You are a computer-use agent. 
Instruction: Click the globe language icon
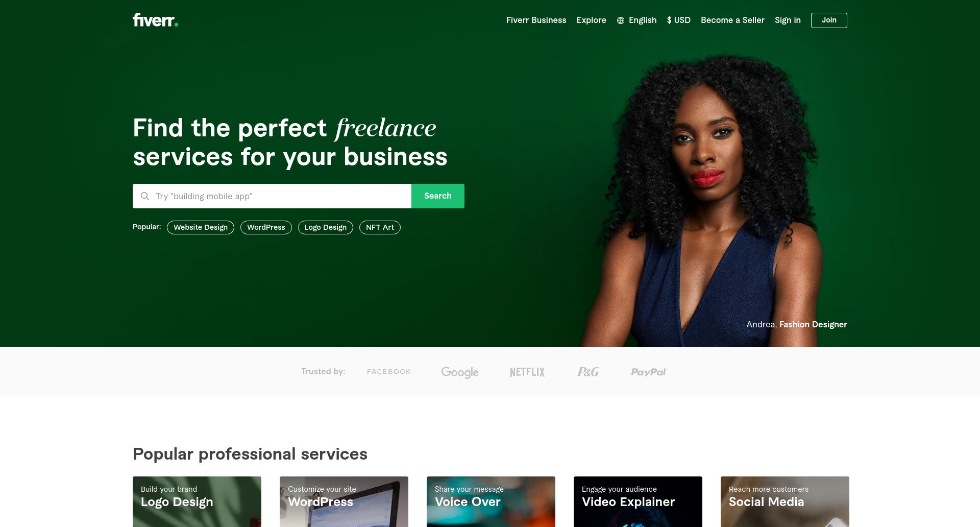pos(621,20)
